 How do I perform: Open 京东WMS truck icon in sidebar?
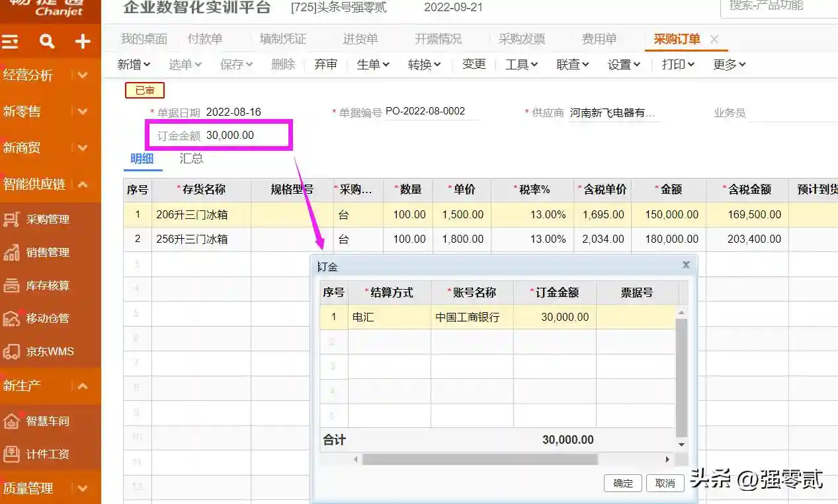coord(11,351)
